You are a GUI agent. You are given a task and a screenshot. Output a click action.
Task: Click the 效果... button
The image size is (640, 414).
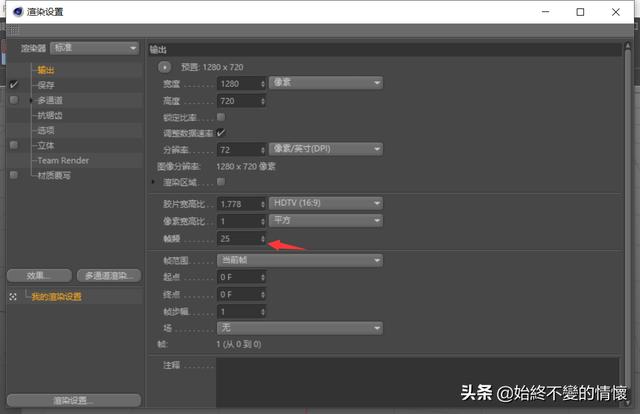39,276
